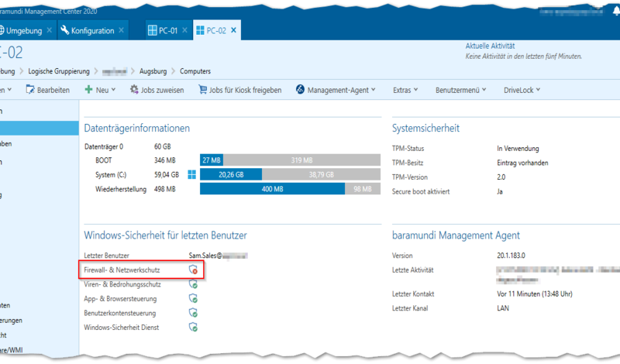Click the Firewall- & Netzwerkschutz warning shield

pos(193,270)
